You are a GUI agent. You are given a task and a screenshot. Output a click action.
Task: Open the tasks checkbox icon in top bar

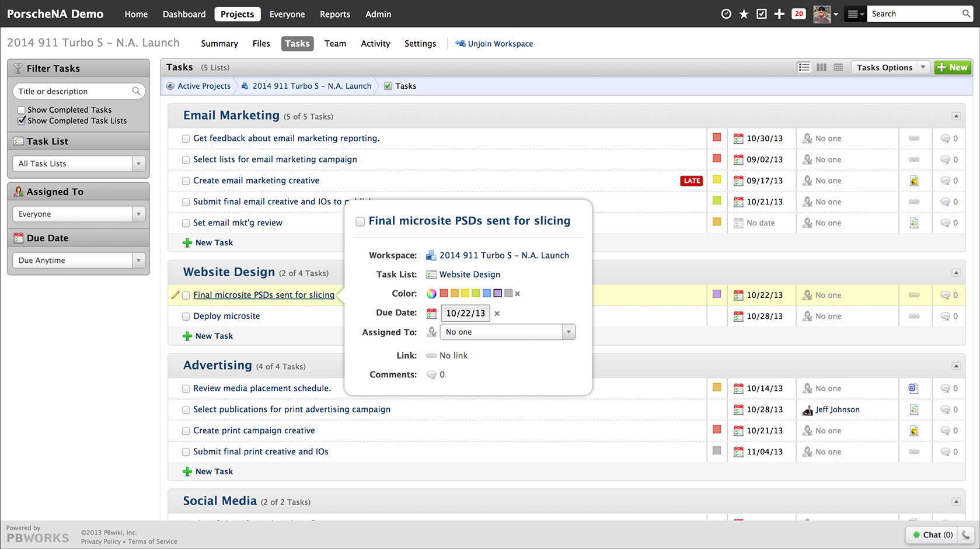761,13
